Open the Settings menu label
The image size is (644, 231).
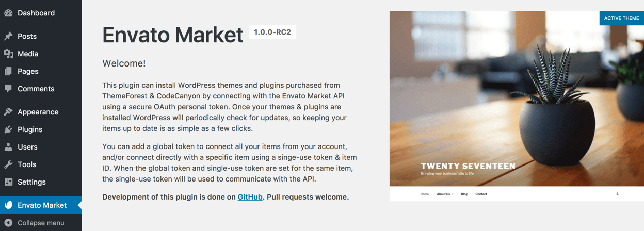tap(31, 182)
